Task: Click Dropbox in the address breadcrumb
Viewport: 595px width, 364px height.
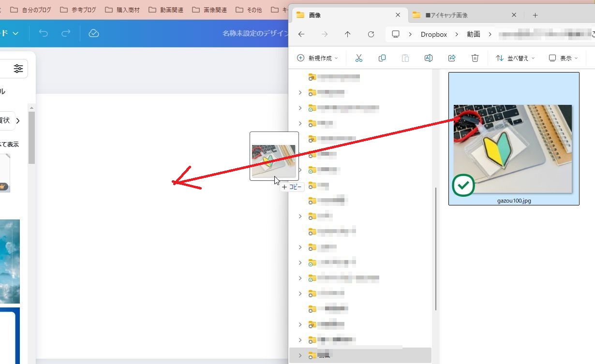Action: pyautogui.click(x=433, y=34)
